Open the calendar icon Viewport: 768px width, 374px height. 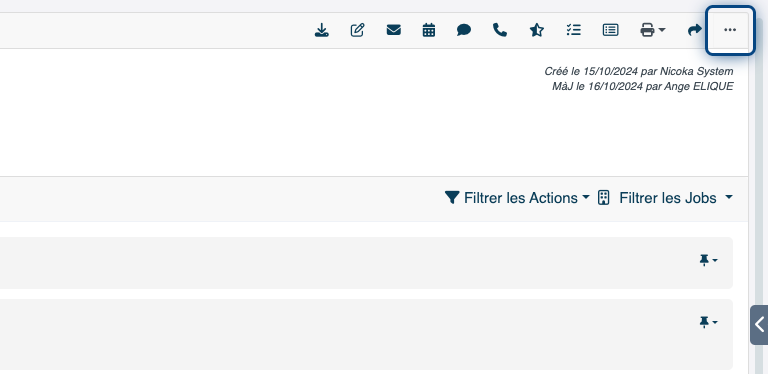[429, 30]
